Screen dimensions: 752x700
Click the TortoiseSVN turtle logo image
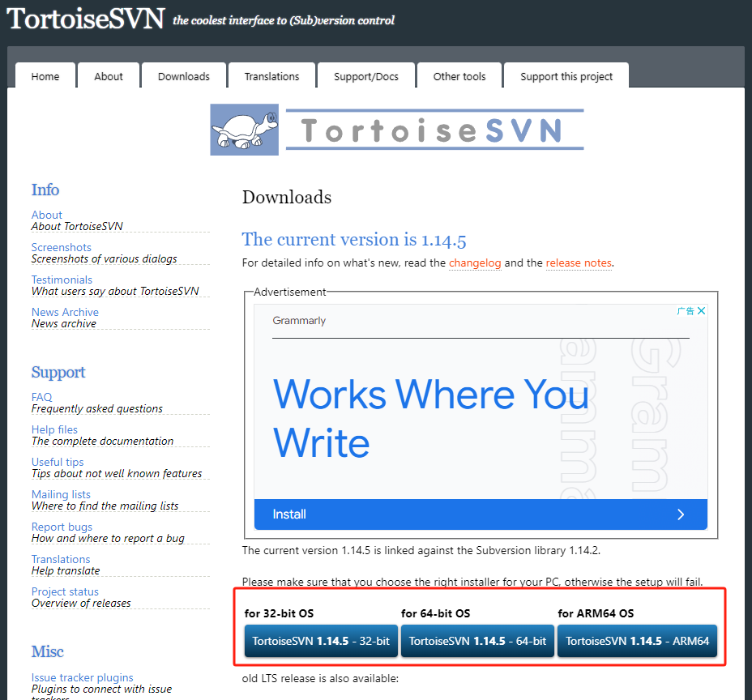tap(244, 130)
